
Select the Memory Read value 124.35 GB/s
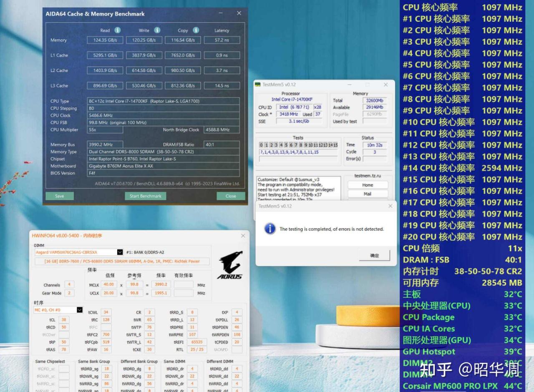[x=105, y=40]
